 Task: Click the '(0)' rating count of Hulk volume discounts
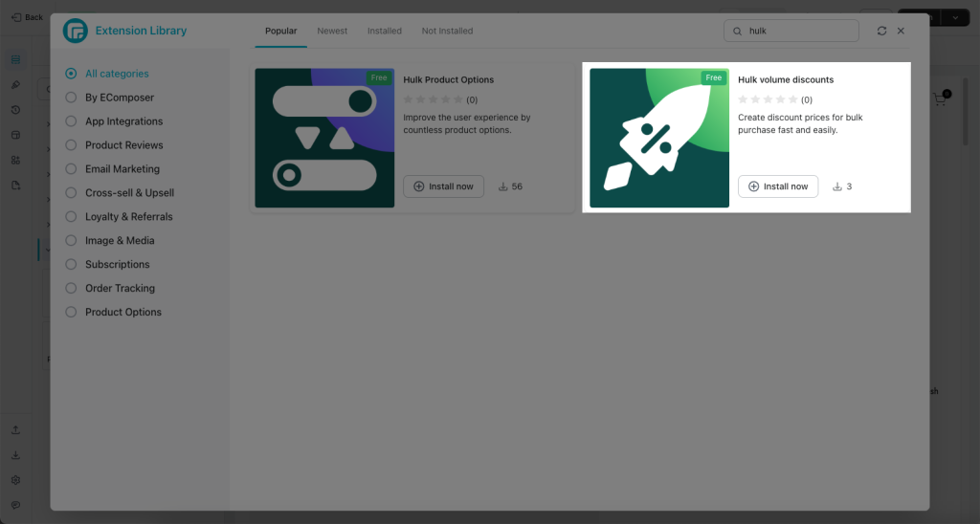[x=807, y=100]
